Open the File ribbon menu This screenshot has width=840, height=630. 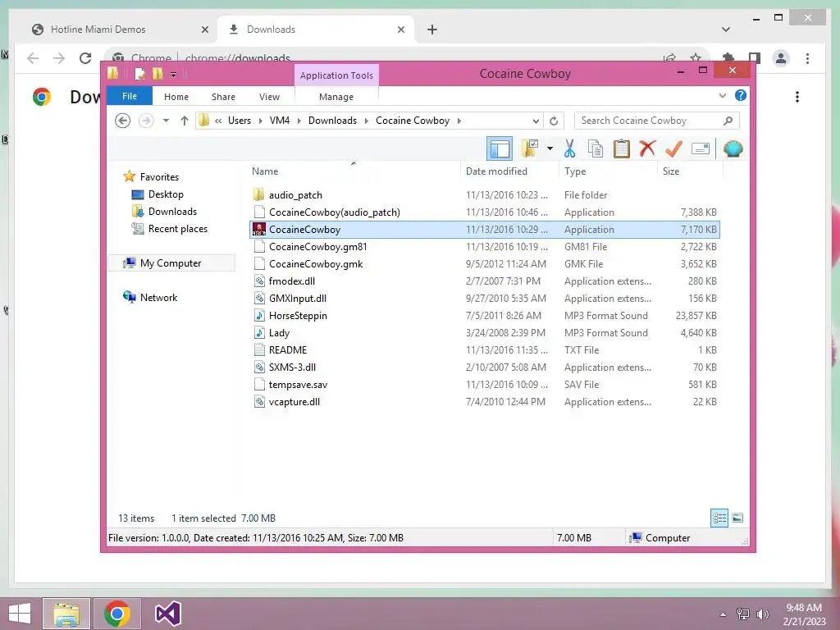(x=130, y=96)
